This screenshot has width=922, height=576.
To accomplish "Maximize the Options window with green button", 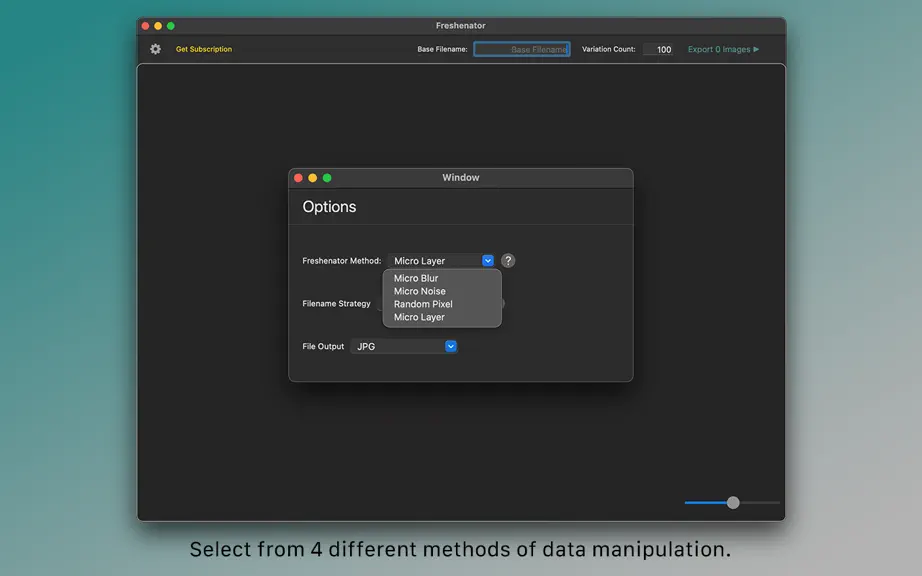I will 327,178.
